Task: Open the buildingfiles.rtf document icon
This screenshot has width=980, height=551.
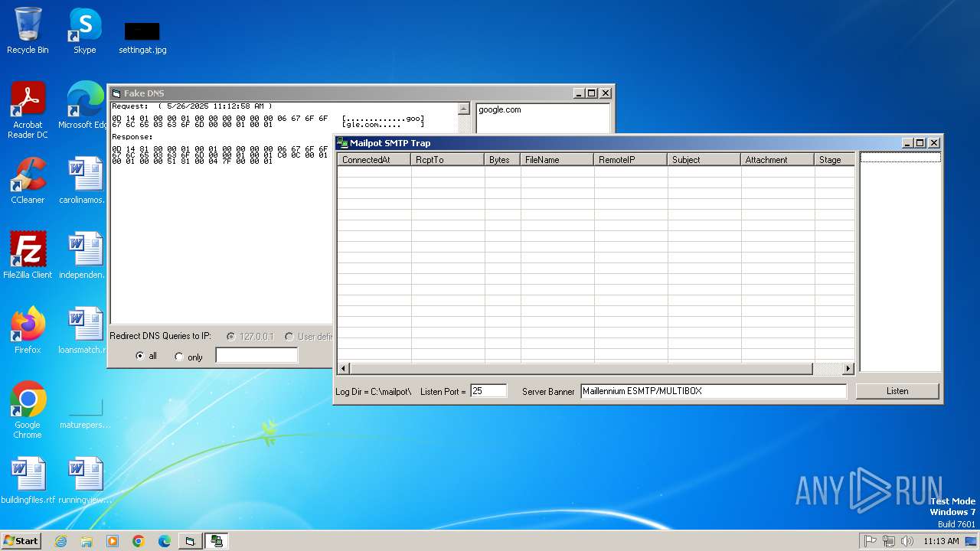Action: [x=28, y=481]
